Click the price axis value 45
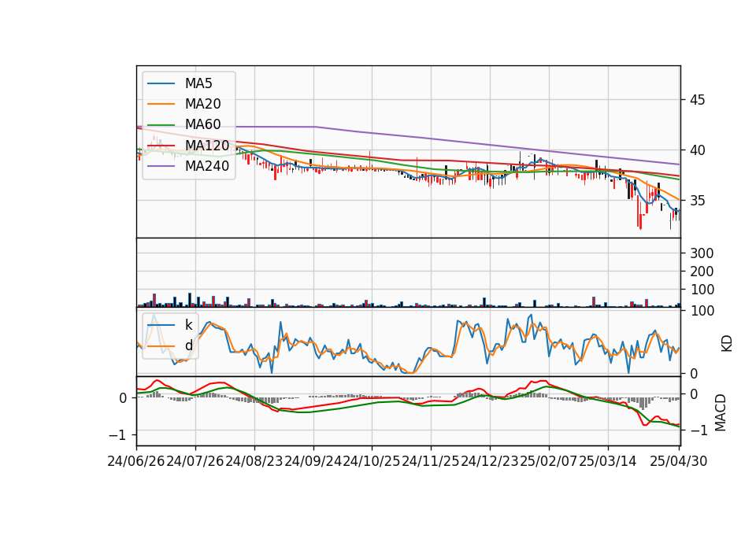This screenshot has width=756, height=543. tap(698, 100)
